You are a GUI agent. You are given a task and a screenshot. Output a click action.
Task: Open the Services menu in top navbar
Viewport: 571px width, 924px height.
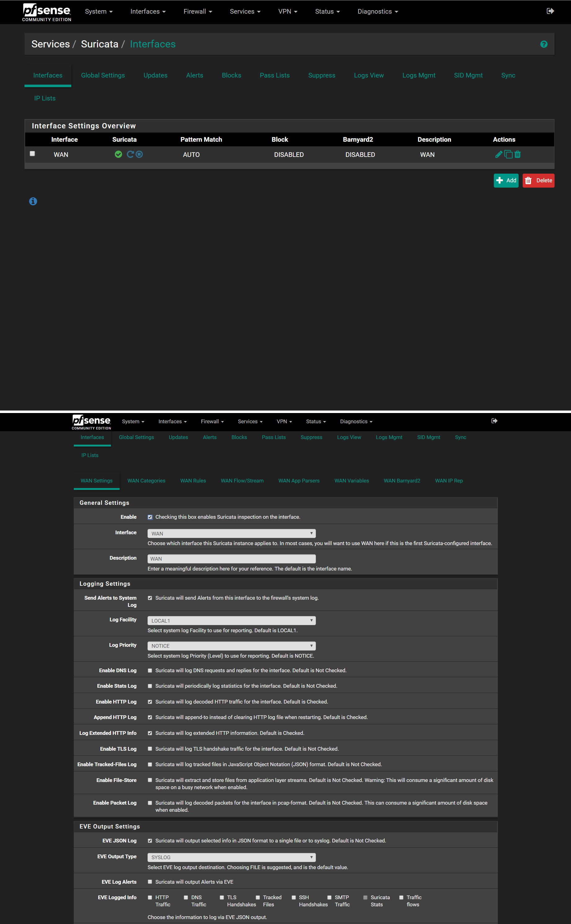click(245, 12)
